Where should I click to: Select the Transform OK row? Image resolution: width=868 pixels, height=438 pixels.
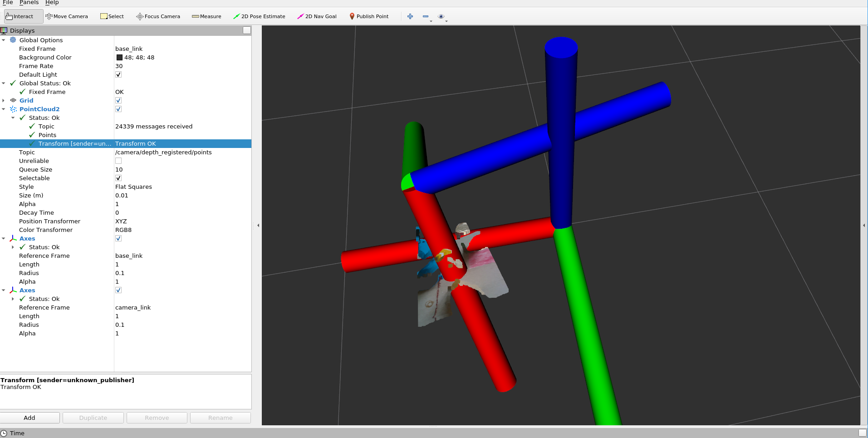pyautogui.click(x=126, y=143)
